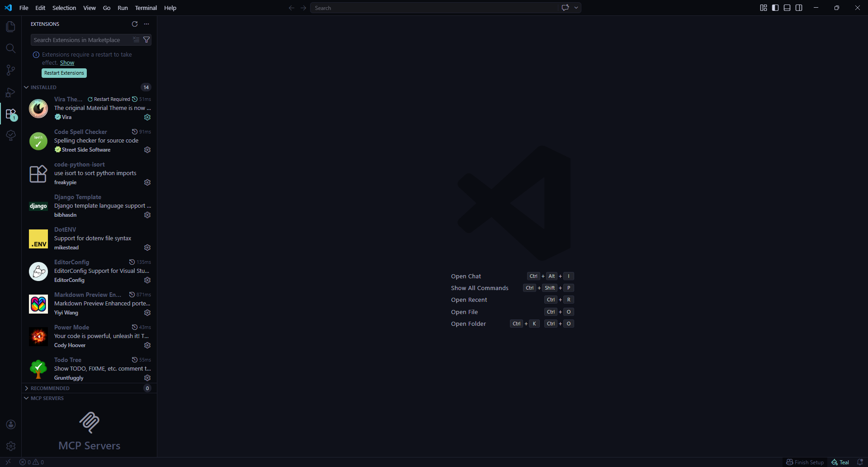
Task: Select the Django Template extension
Action: pyautogui.click(x=89, y=206)
